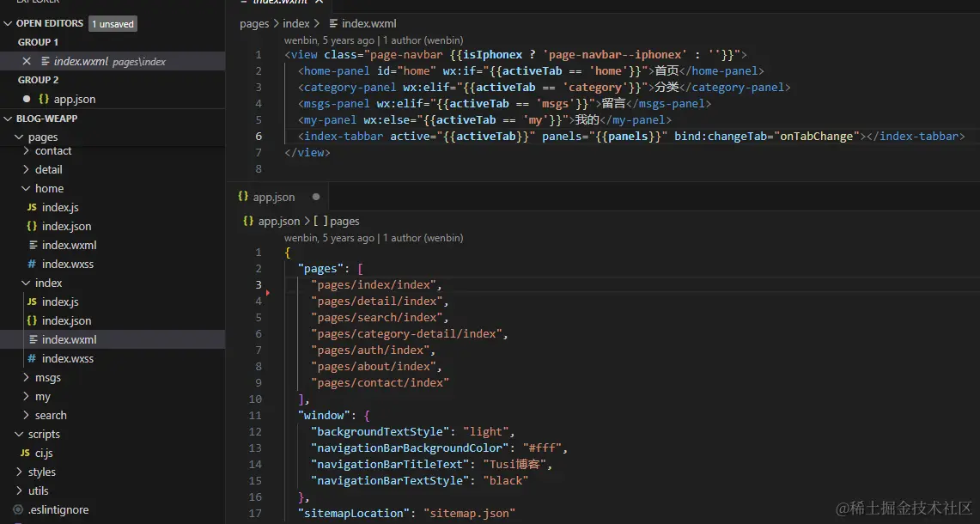The width and height of the screenshot is (980, 524).
Task: Collapse the scripts folder
Action: pos(20,434)
